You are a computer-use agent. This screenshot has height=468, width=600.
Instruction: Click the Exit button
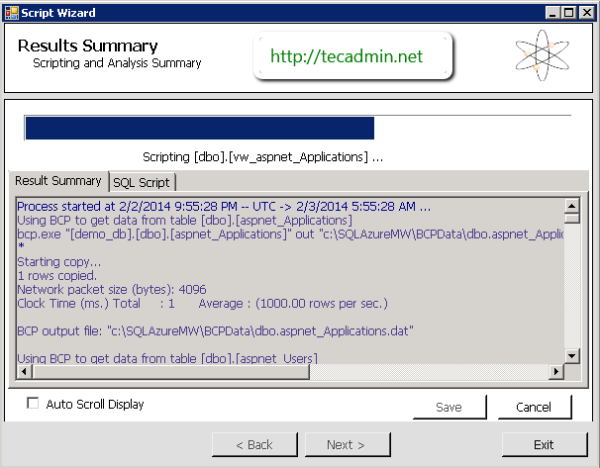point(543,444)
